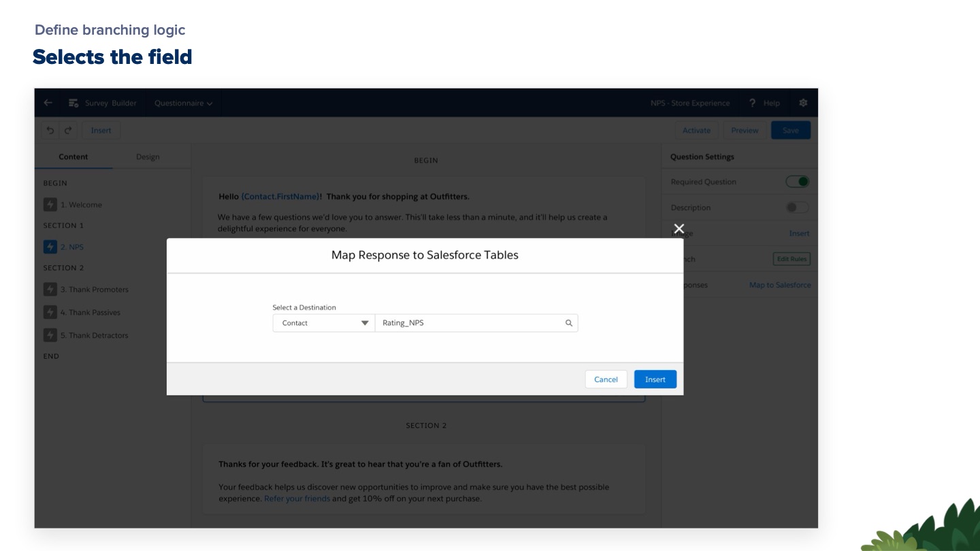Click the toolbar Insert button
The width and height of the screenshot is (980, 551).
101,131
